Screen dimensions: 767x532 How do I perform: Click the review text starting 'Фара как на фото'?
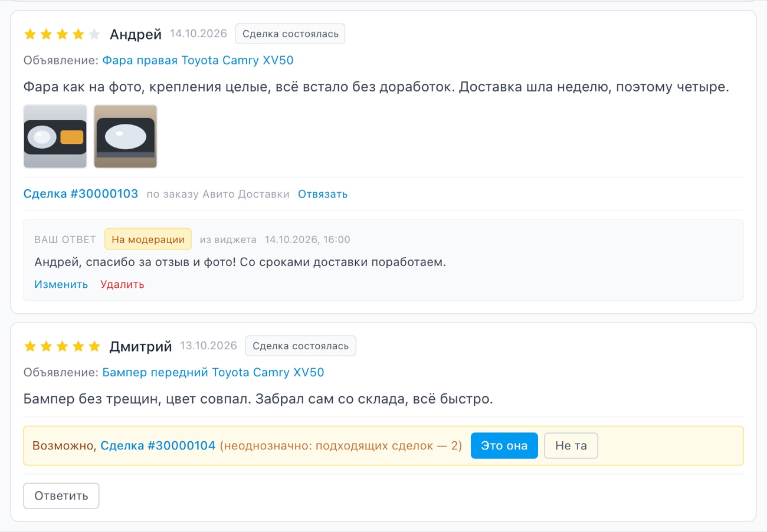[x=376, y=87]
